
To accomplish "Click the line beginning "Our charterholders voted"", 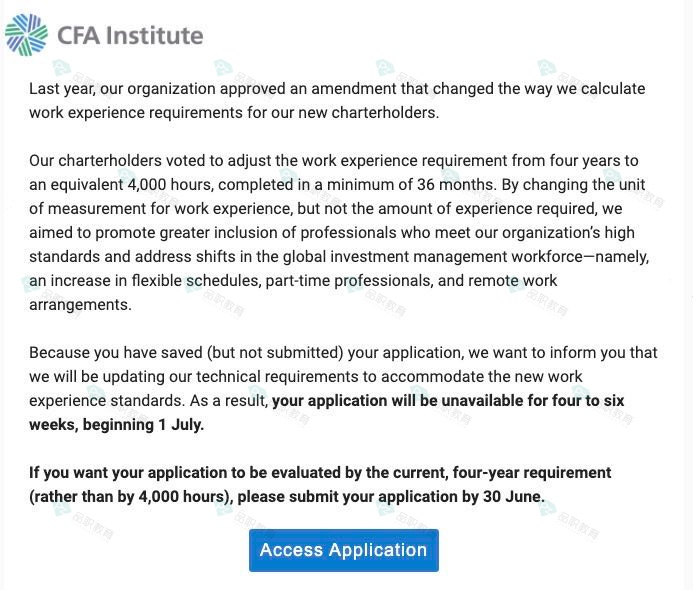I will (x=333, y=160).
